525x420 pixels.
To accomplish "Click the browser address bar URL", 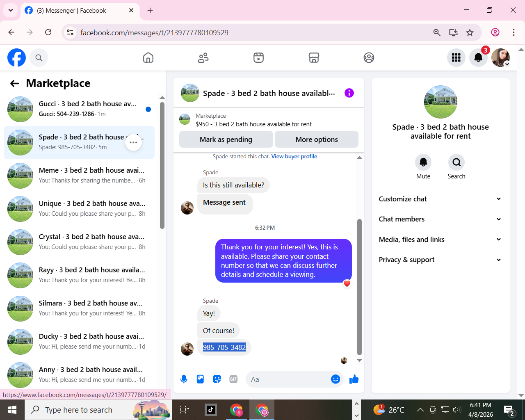I will pyautogui.click(x=154, y=32).
